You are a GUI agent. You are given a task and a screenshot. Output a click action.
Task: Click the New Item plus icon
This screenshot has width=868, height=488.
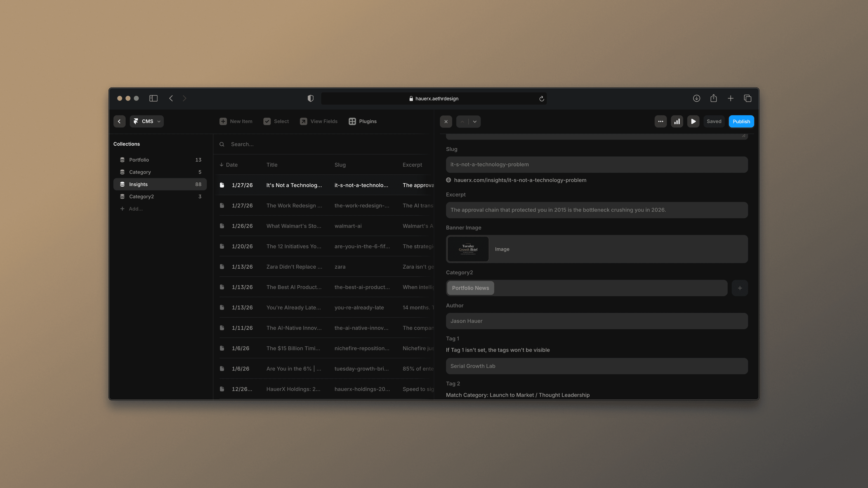click(223, 121)
